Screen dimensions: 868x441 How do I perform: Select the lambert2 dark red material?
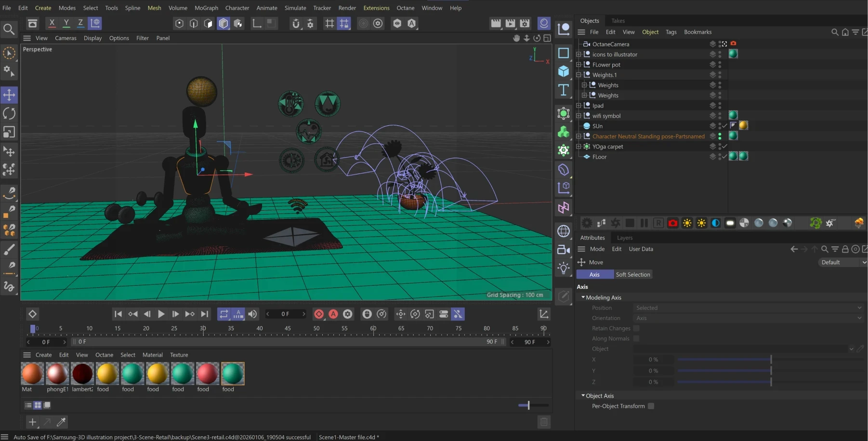[x=82, y=374]
